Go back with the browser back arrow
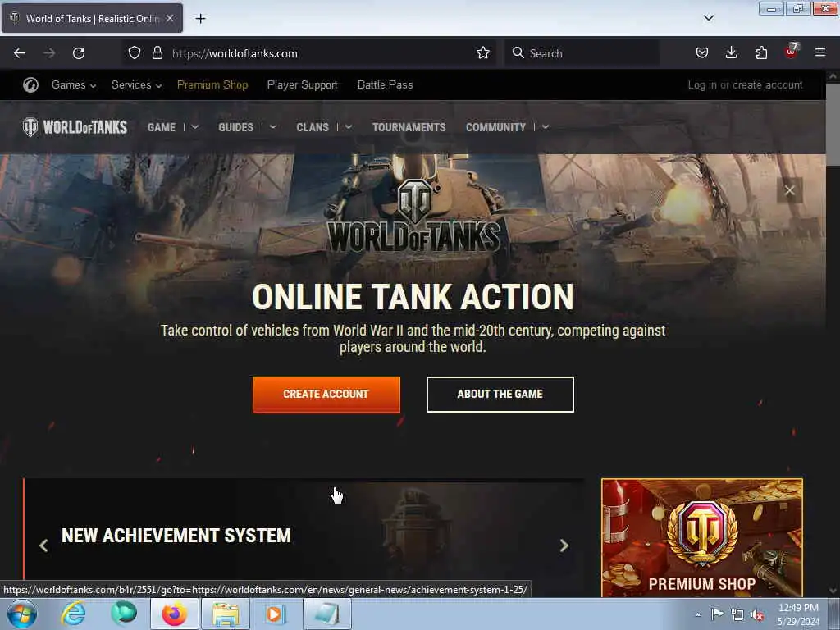840x630 pixels. 20,53
